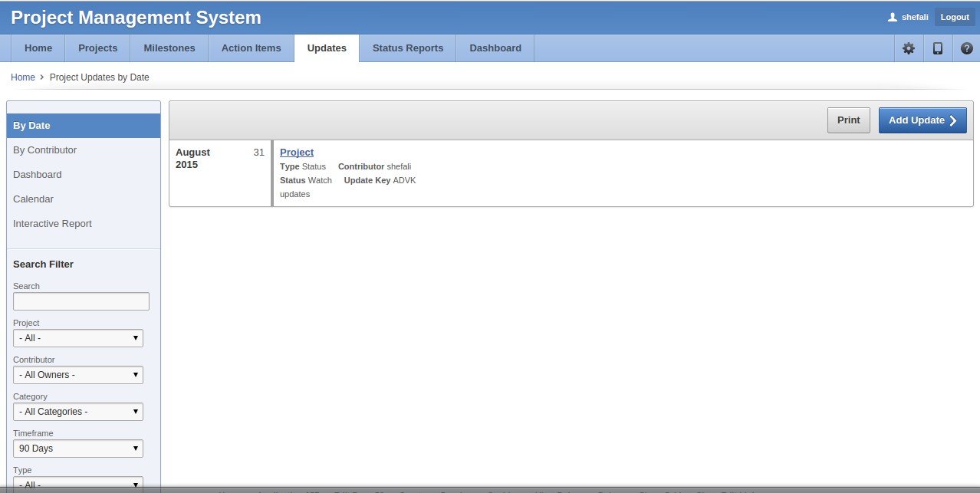Click the shefali user profile icon
The height and width of the screenshot is (493, 980).
point(892,17)
